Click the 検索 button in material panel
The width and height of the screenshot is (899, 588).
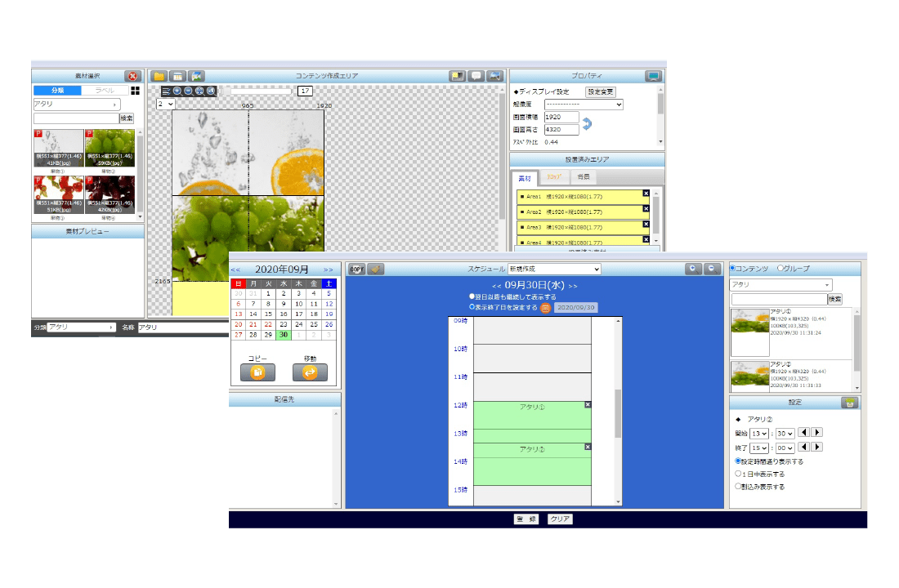[127, 118]
